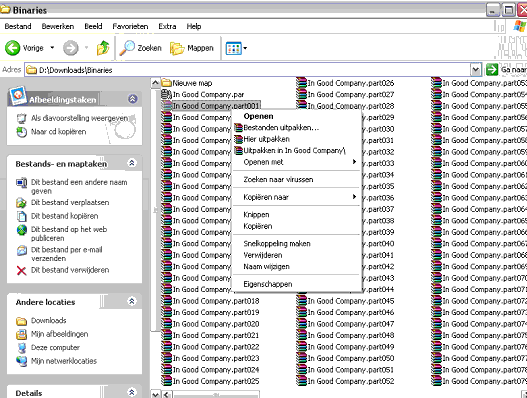Image resolution: width=527 pixels, height=398 pixels.
Task: Choose Zoeken naar virussen
Action: [x=297, y=180]
